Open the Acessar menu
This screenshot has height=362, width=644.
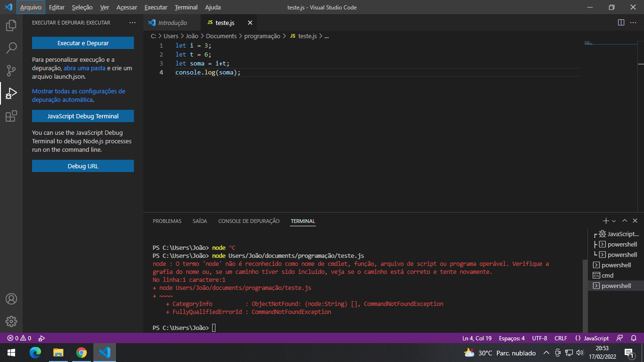click(x=127, y=7)
